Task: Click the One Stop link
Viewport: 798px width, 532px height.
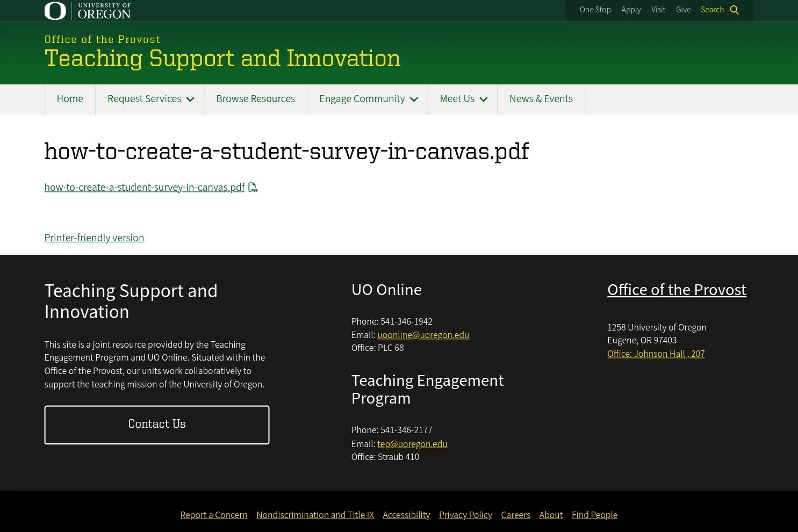Action: click(595, 10)
